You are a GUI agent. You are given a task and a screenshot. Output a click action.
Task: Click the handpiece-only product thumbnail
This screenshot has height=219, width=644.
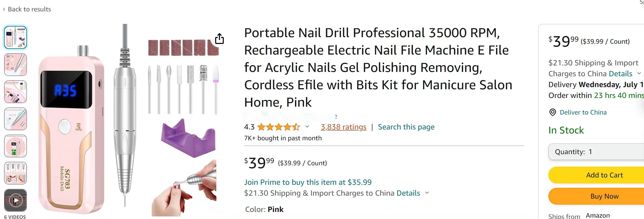pyautogui.click(x=15, y=65)
